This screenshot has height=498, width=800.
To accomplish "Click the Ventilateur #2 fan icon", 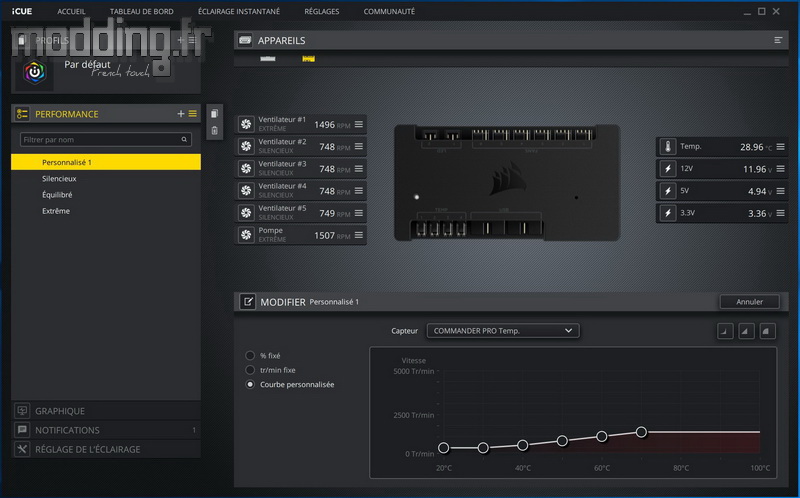I will click(246, 146).
